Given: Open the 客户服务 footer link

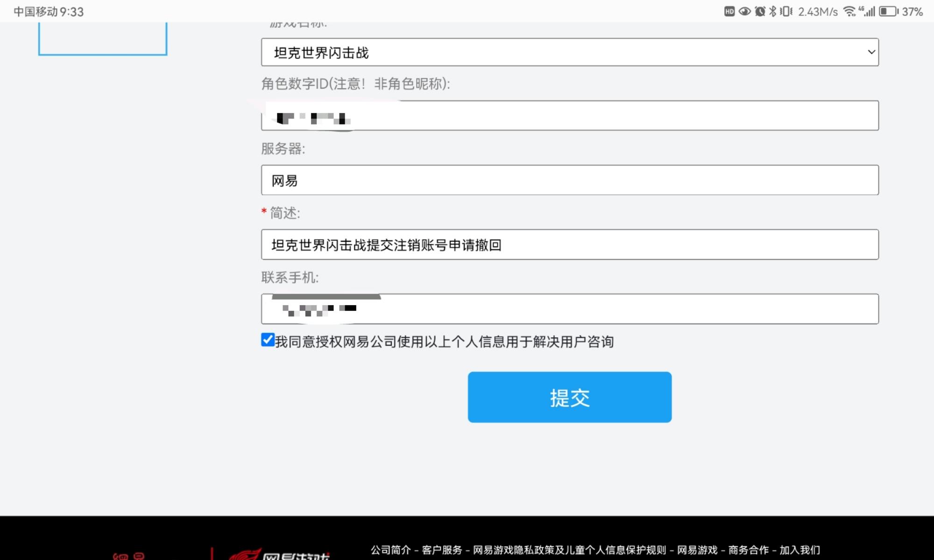Looking at the screenshot, I should coord(442,550).
